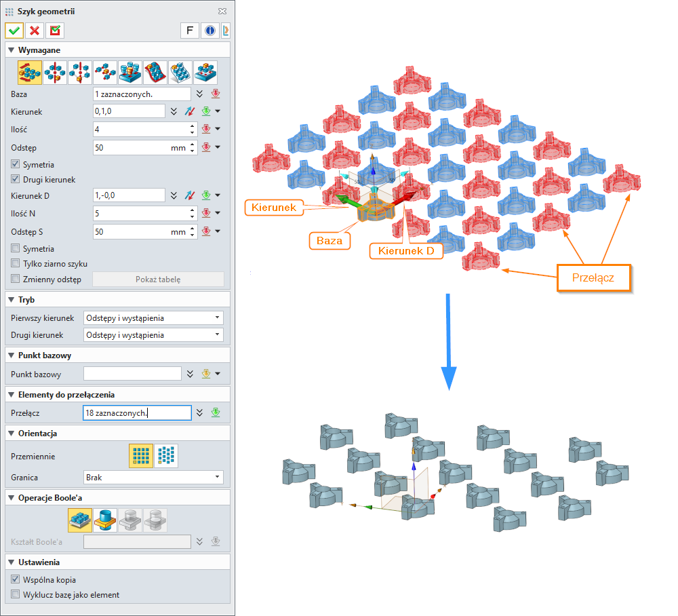Viewport: 678px width, 616px height.
Task: Select the linear pattern type icon
Action: (29, 72)
